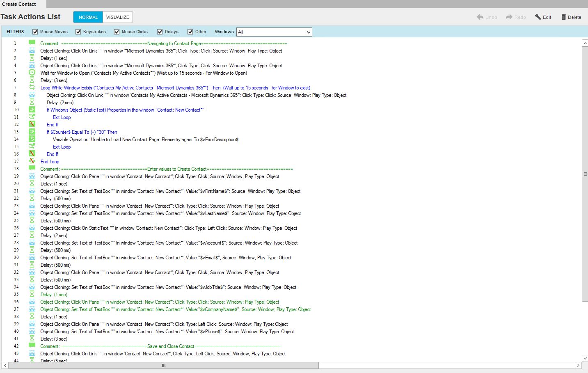Uncheck the Mouse Moves filter
The width and height of the screenshot is (588, 373).
tap(35, 32)
